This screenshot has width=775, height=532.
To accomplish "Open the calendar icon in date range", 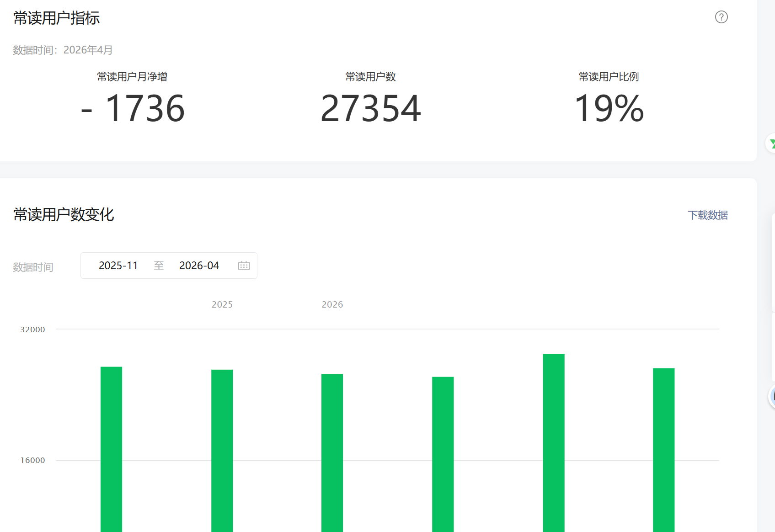I will point(244,266).
